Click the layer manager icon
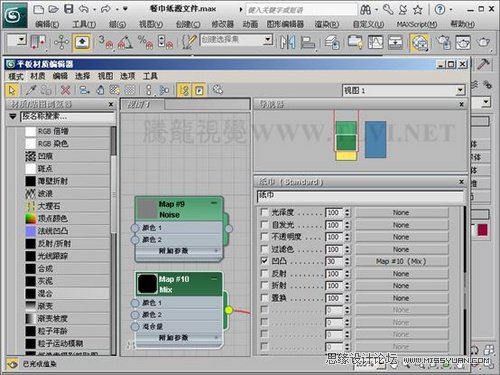 point(332,42)
